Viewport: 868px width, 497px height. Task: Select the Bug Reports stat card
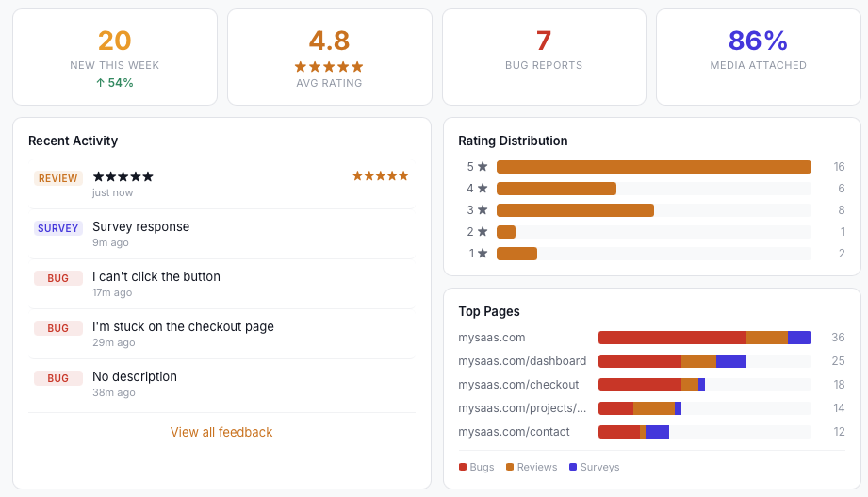tap(544, 57)
